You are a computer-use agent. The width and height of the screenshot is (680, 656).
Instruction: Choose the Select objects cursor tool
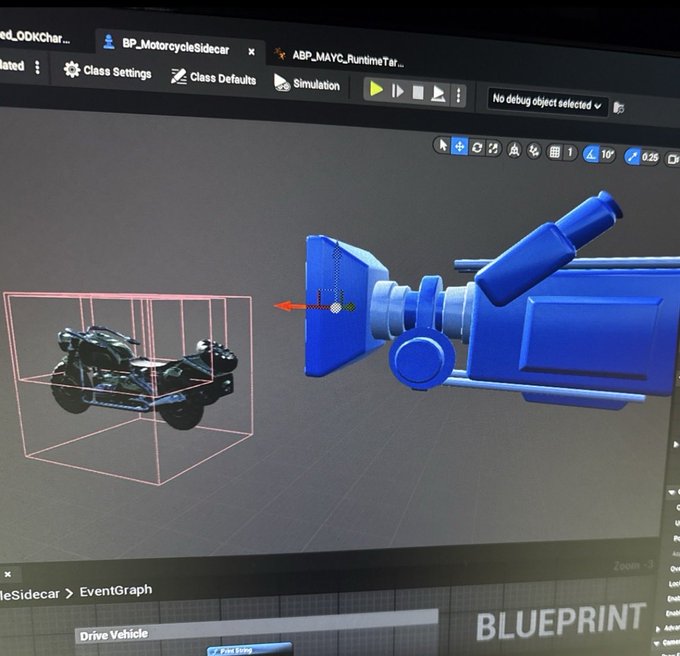click(x=443, y=145)
